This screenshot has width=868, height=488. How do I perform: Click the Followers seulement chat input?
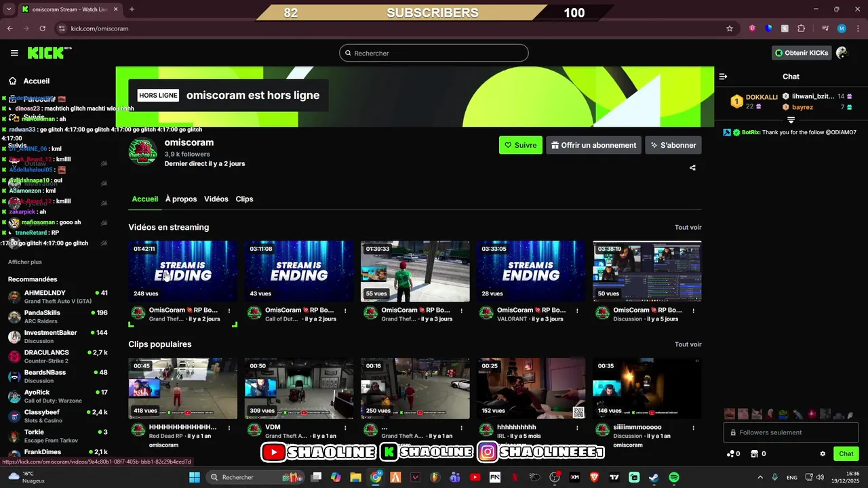(791, 432)
